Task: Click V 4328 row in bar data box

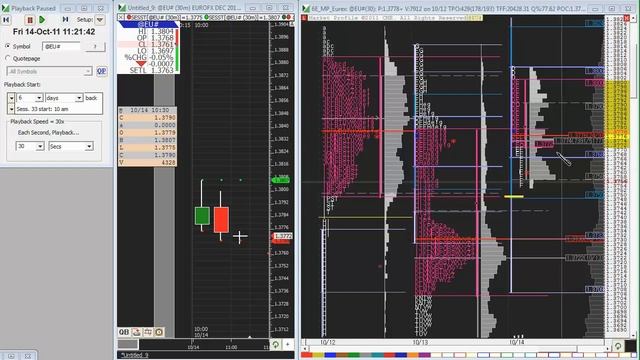Action: click(147, 162)
